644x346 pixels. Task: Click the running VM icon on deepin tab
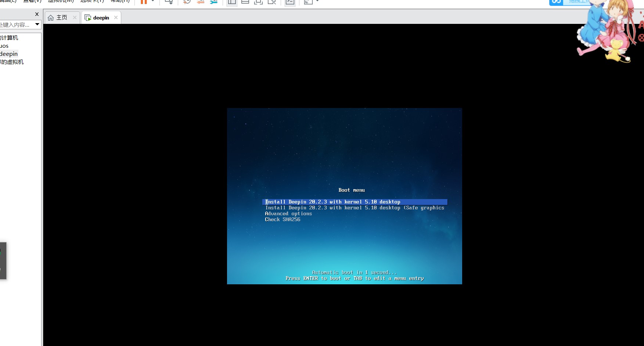pyautogui.click(x=88, y=18)
